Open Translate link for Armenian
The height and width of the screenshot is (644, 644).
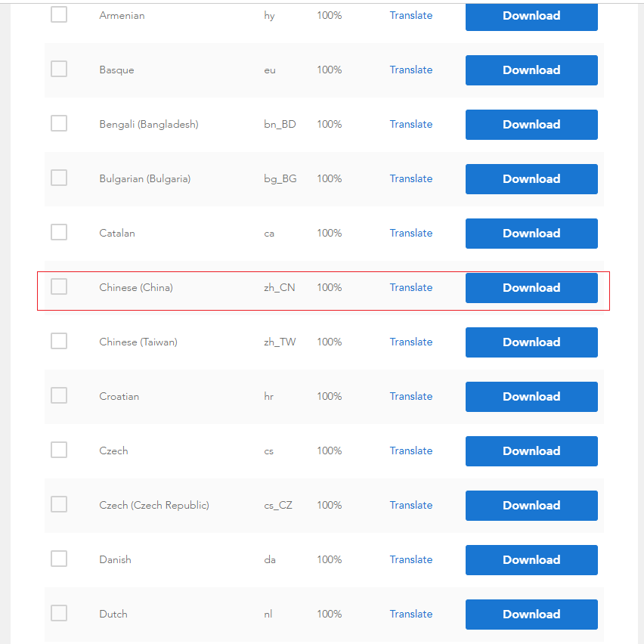410,16
